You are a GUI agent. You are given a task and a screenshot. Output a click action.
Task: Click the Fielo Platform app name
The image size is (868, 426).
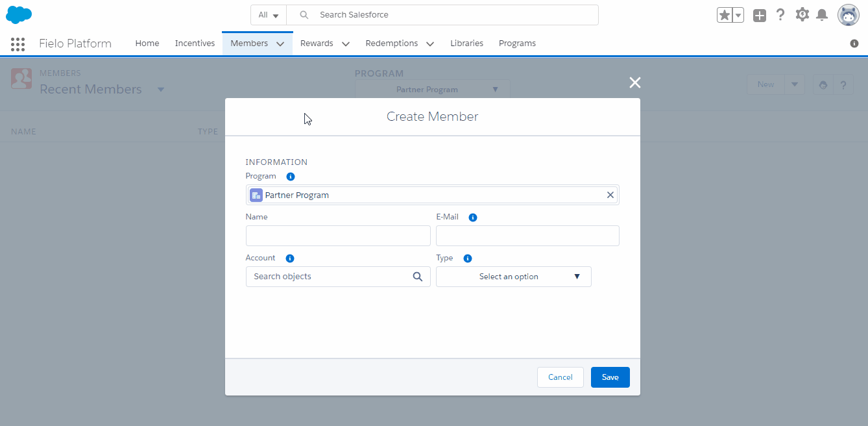point(75,44)
